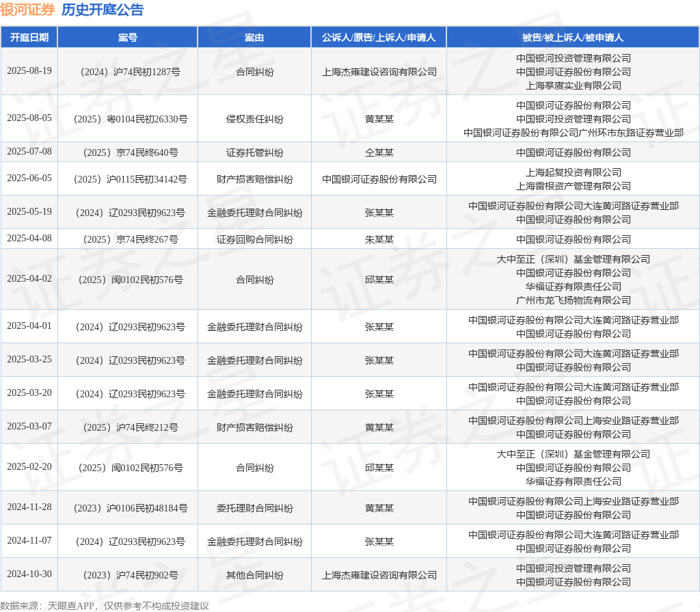
Task: Click the 被告/被上诉人/被申请人 column header
Action: pyautogui.click(x=574, y=38)
